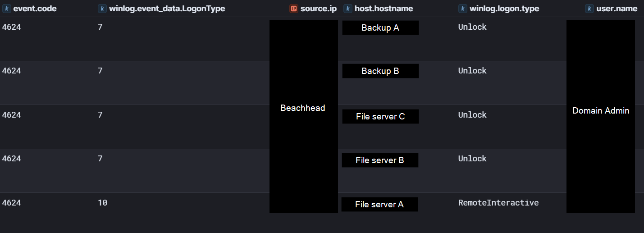The height and width of the screenshot is (233, 644).
Task: Click the File server C hostname cell
Action: 380,117
